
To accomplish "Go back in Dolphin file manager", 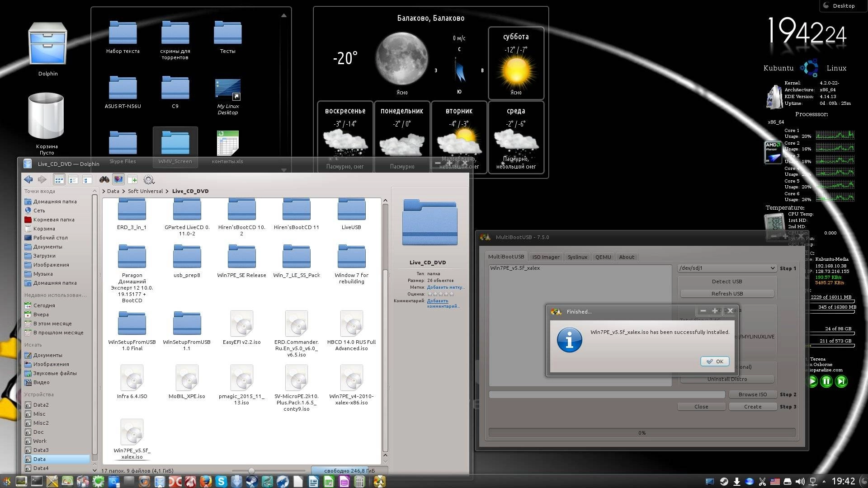I will [x=28, y=180].
